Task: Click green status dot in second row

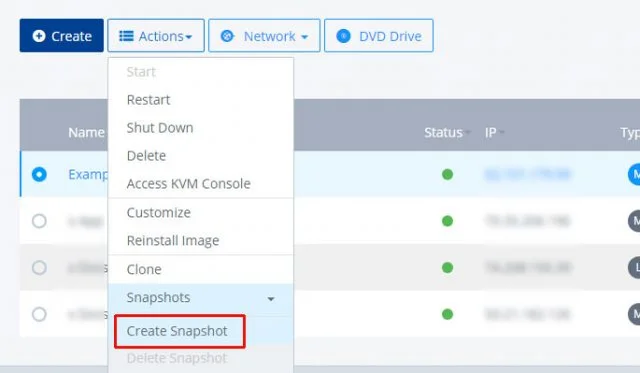Action: coord(447,221)
